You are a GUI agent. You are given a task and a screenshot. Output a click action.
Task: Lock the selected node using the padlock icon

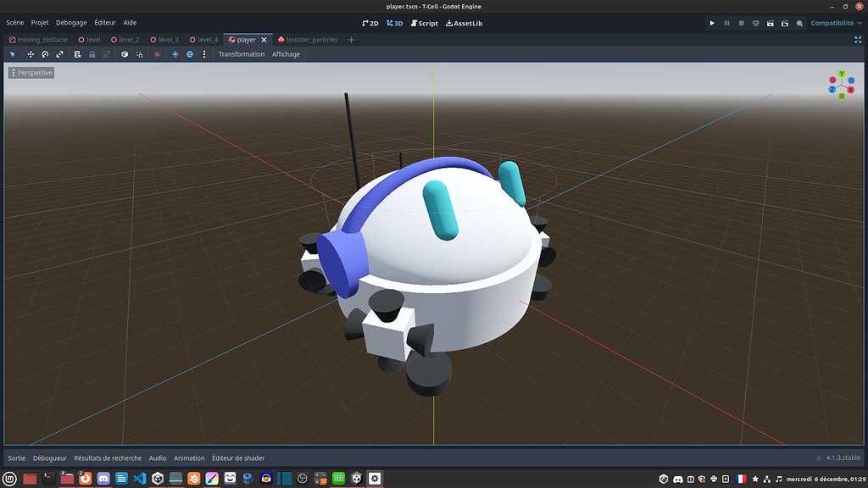pyautogui.click(x=92, y=53)
